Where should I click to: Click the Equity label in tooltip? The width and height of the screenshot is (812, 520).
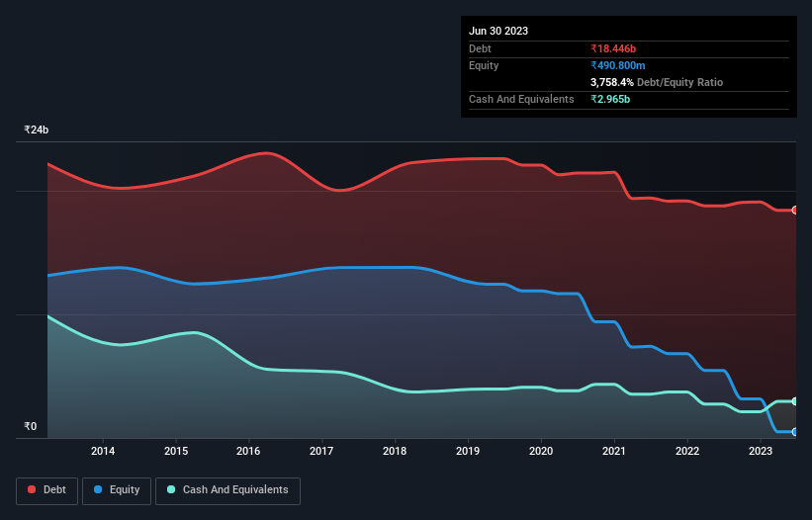pos(484,65)
